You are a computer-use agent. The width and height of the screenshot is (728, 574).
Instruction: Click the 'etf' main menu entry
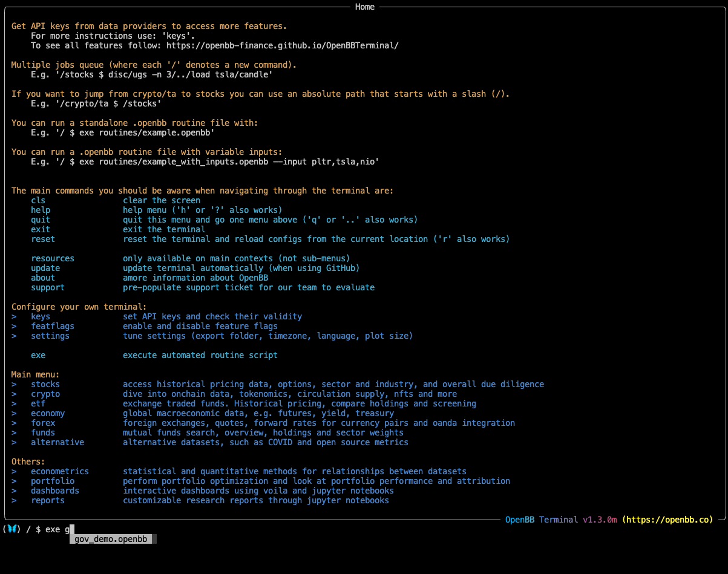[x=38, y=403]
